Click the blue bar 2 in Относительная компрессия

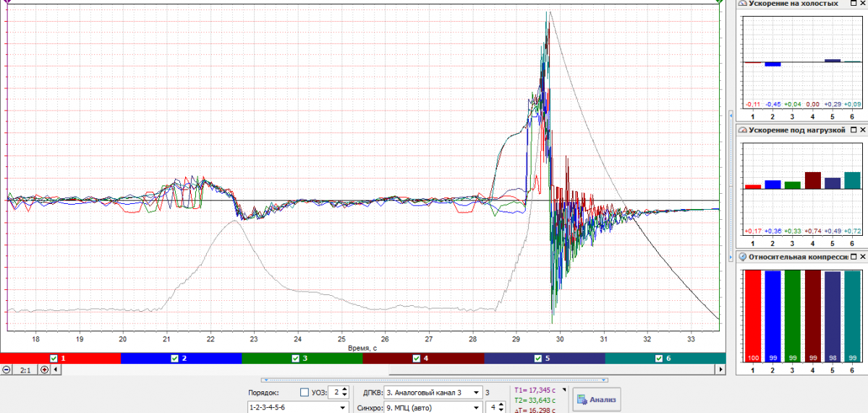pyautogui.click(x=773, y=316)
